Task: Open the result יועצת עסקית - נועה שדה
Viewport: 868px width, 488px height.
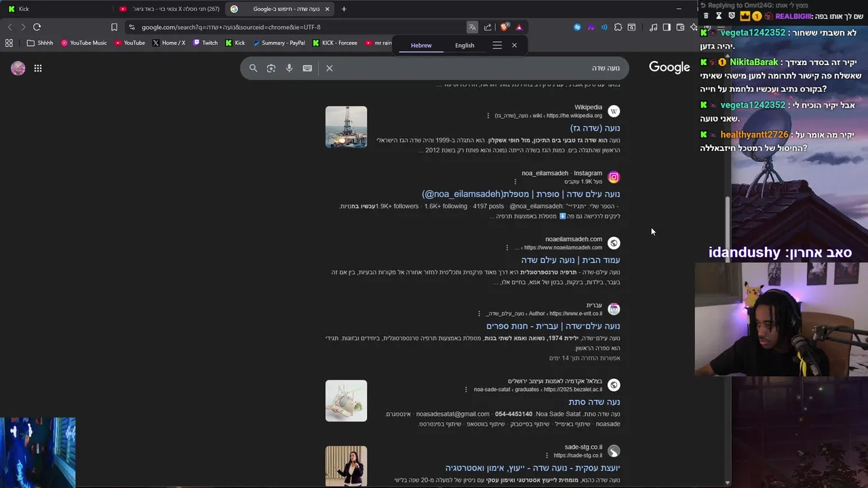Action: click(532, 468)
